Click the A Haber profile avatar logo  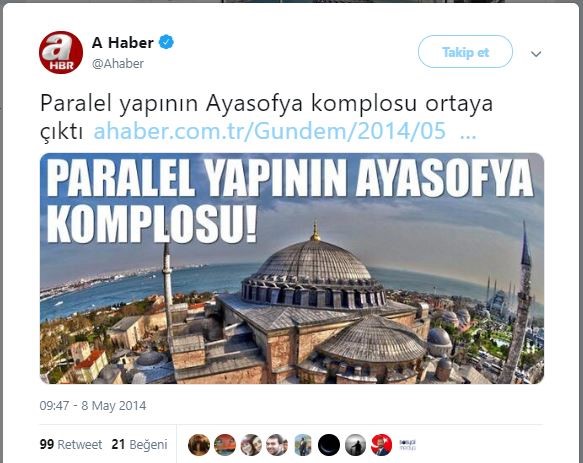pyautogui.click(x=61, y=52)
